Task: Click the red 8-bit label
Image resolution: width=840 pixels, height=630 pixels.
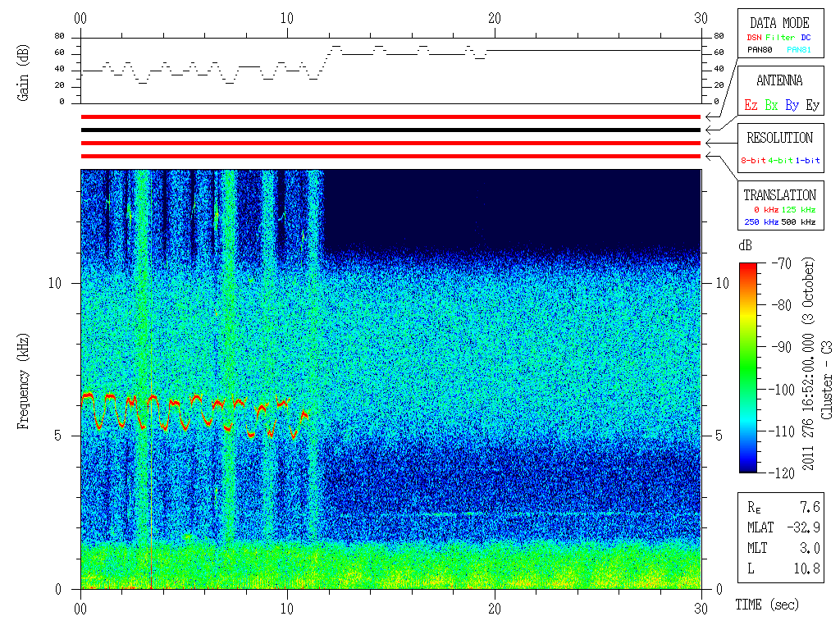Action: (753, 160)
